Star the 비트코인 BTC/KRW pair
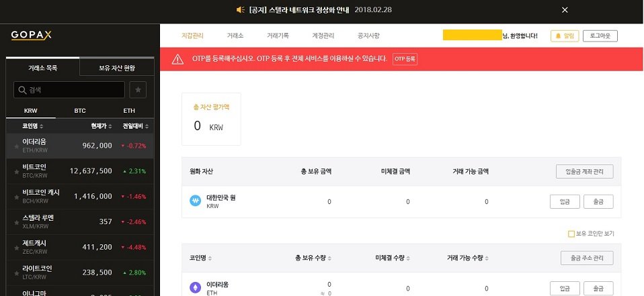644x296 pixels. click(16, 172)
